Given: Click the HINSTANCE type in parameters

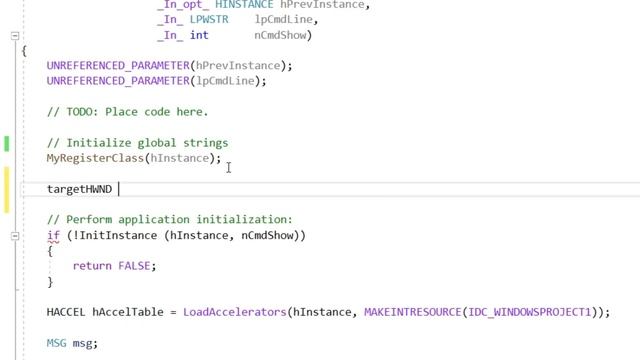Looking at the screenshot, I should coord(244,5).
